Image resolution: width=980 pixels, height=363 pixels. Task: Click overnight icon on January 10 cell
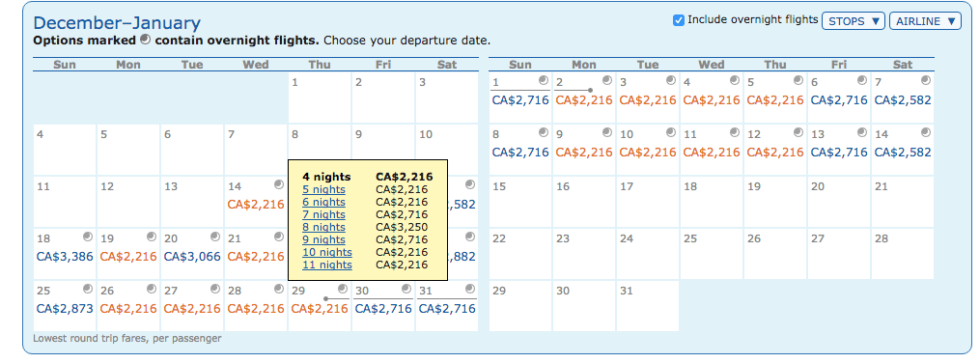[671, 132]
